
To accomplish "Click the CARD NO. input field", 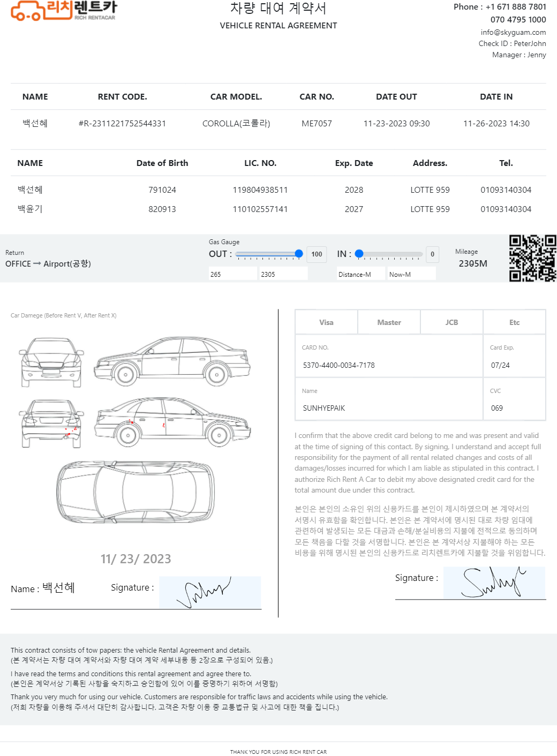I will (389, 365).
